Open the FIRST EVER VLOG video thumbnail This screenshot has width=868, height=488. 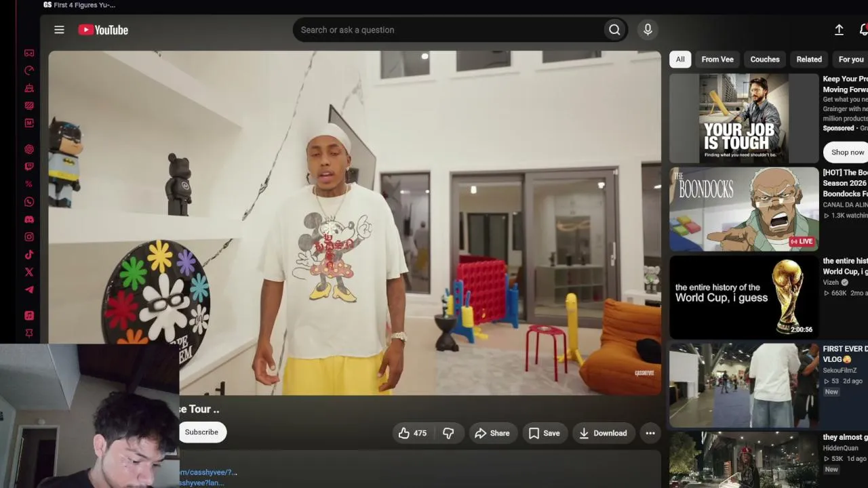744,385
